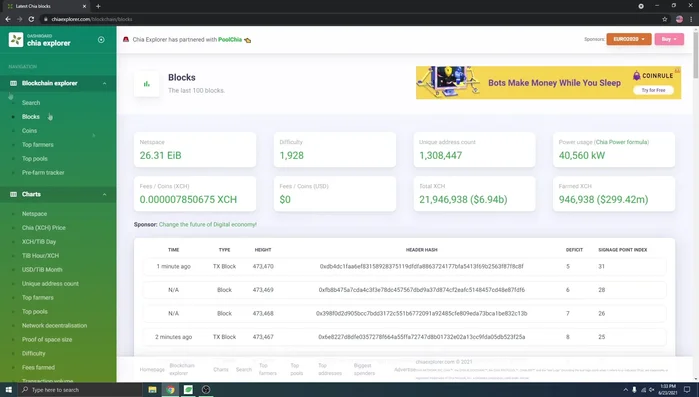The width and height of the screenshot is (699, 397).
Task: Click the Blockchain explorer table icon
Action: click(13, 83)
